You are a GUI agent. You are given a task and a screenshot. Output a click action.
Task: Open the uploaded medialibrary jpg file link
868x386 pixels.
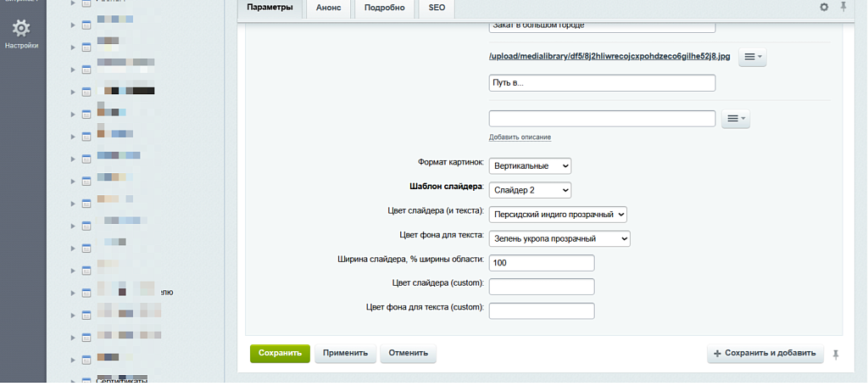pos(609,57)
